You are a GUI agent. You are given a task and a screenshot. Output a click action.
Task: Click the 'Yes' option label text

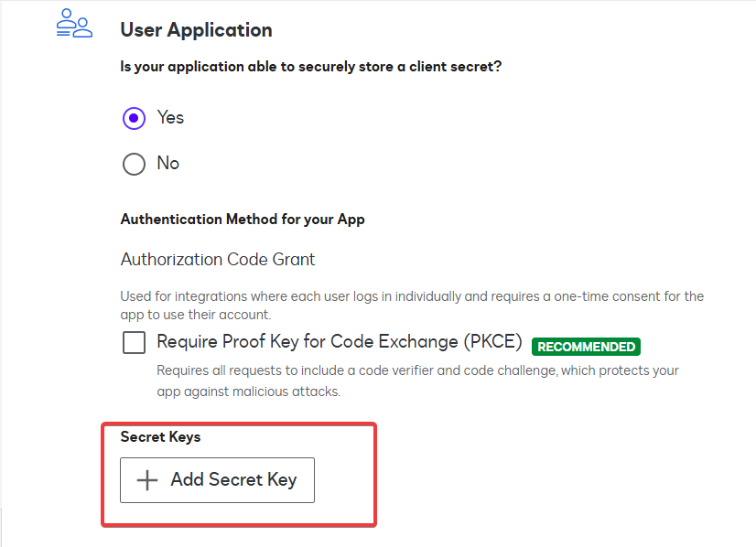[x=170, y=117]
